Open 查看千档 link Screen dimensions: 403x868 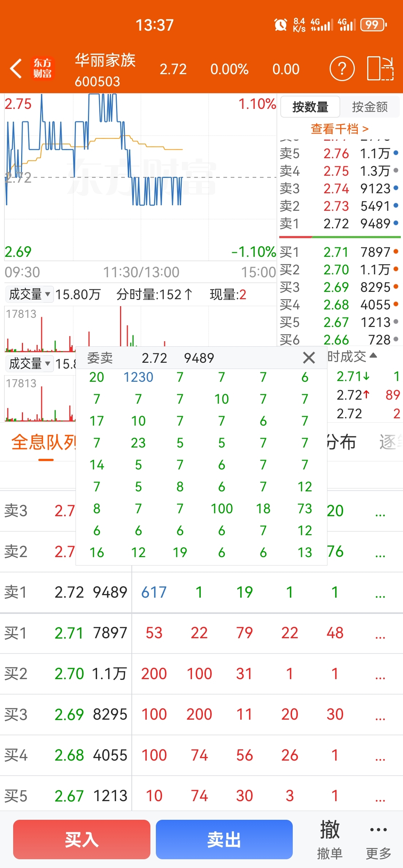[340, 129]
